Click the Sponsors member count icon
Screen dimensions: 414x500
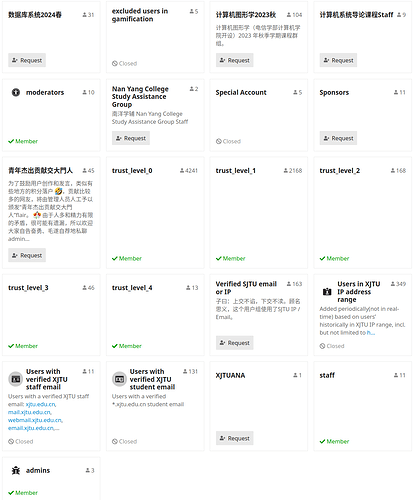tap(396, 92)
